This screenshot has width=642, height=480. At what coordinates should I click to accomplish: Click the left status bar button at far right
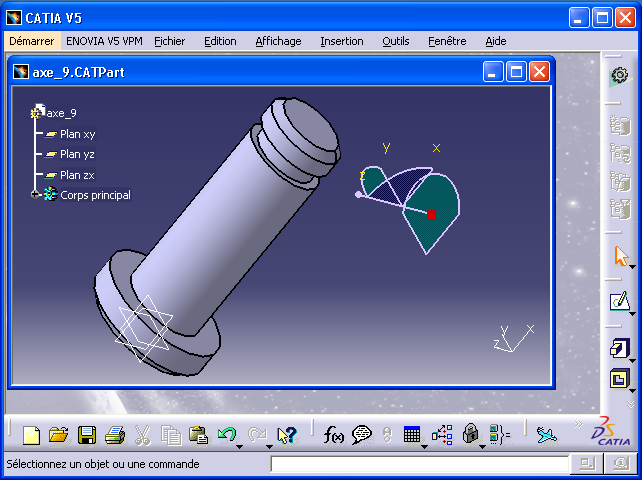point(587,464)
